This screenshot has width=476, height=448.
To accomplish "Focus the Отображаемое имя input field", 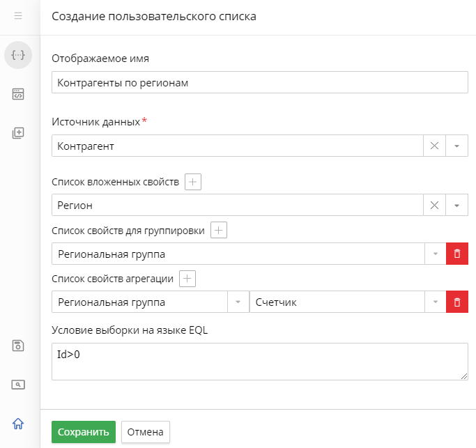I will pos(260,82).
